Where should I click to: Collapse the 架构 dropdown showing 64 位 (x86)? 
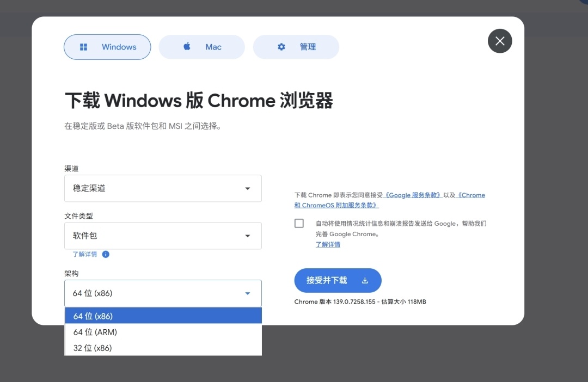pyautogui.click(x=163, y=293)
